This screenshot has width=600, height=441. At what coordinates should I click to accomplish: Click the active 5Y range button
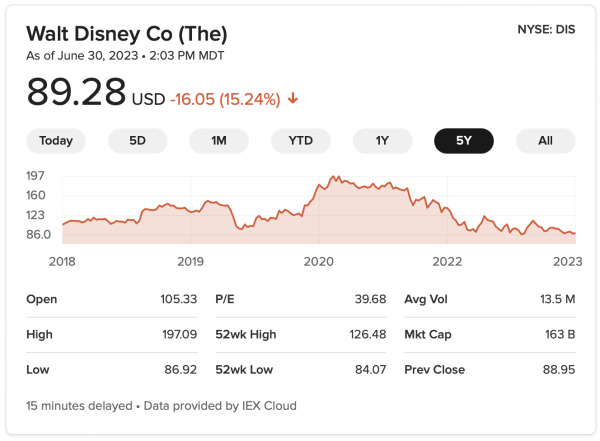[x=463, y=141]
